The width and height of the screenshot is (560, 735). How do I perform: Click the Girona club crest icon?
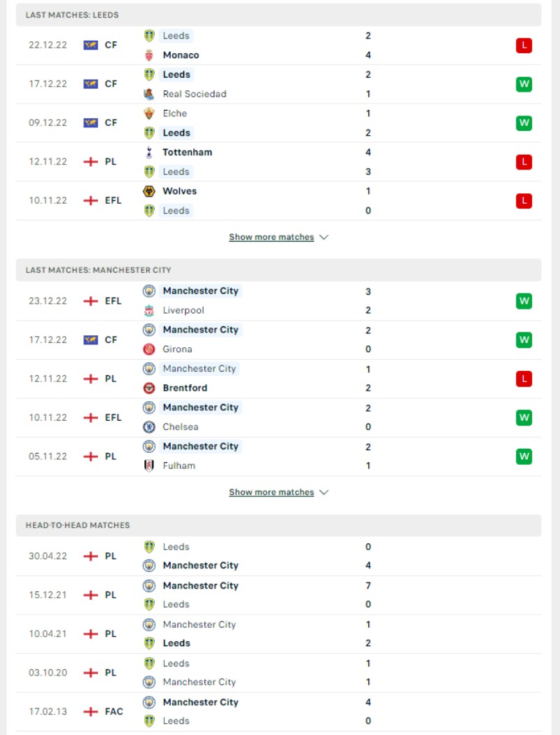click(149, 349)
